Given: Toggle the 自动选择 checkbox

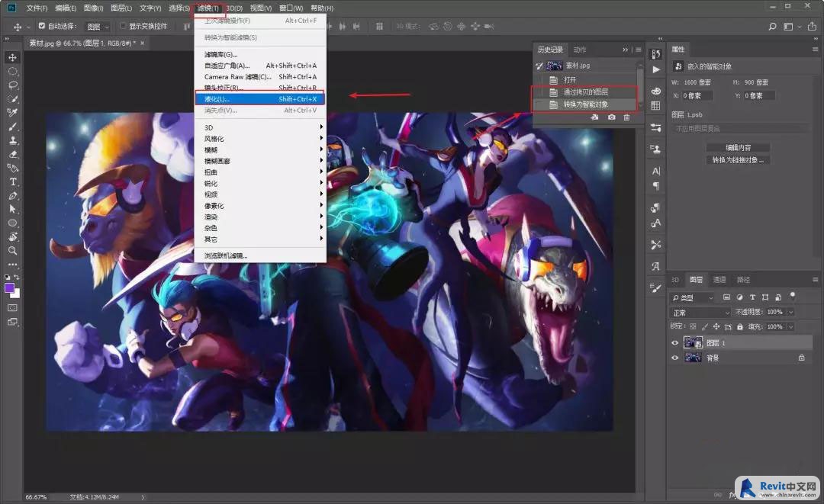Looking at the screenshot, I should point(41,26).
